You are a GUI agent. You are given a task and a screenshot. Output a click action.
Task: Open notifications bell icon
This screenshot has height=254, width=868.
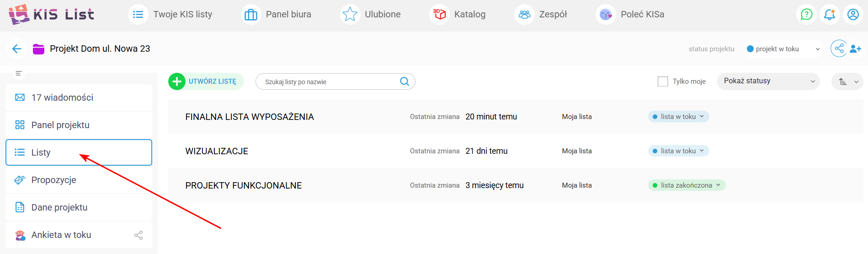tap(830, 15)
